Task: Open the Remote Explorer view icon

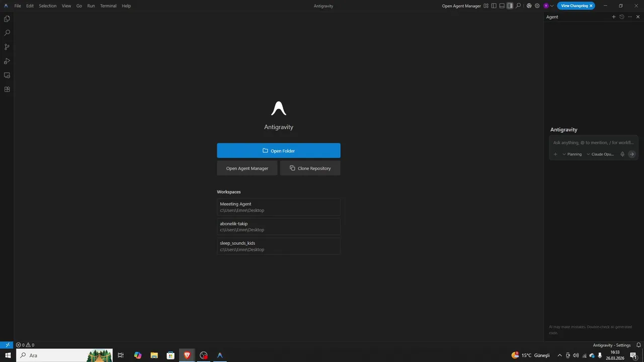Action: coord(7,75)
